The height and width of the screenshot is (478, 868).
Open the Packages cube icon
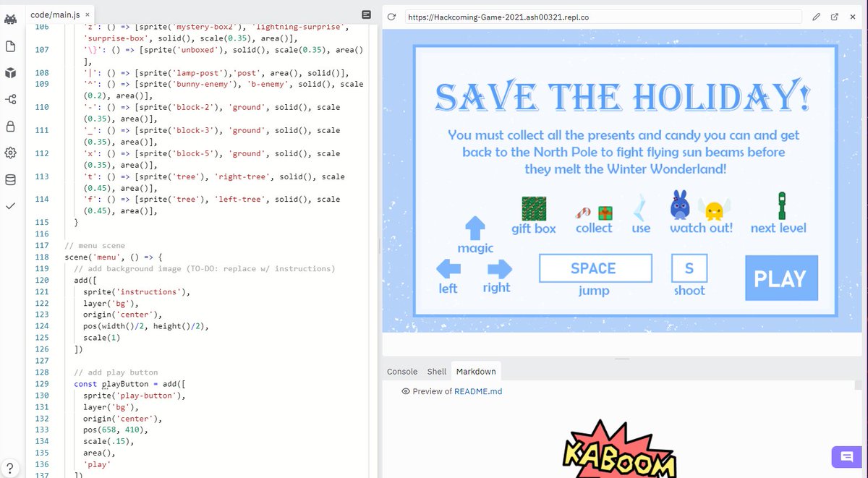(x=10, y=73)
